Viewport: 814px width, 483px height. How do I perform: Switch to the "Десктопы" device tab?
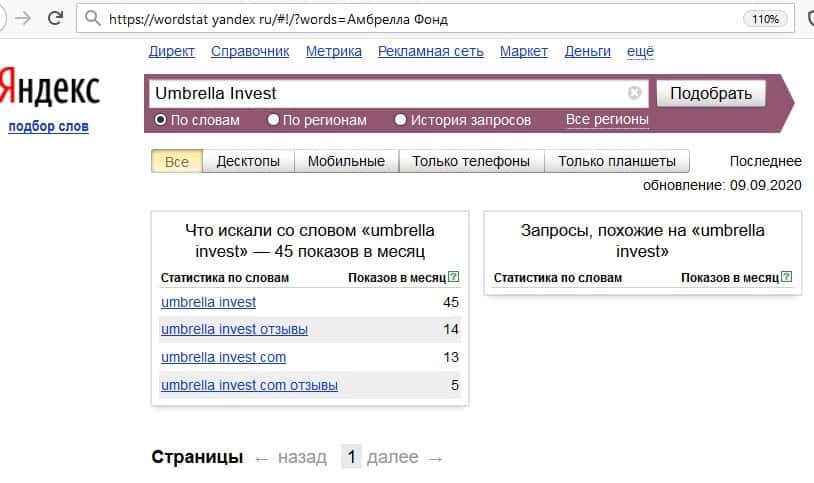coord(249,161)
